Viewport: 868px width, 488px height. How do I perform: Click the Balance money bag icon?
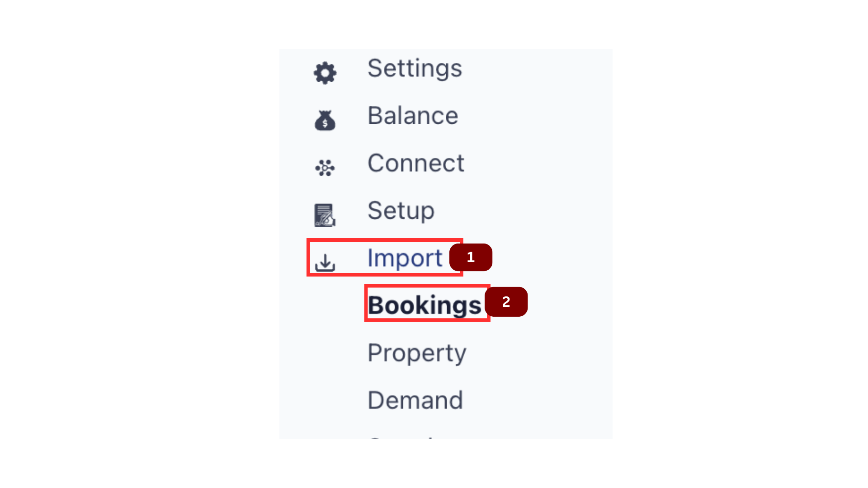pyautogui.click(x=325, y=120)
